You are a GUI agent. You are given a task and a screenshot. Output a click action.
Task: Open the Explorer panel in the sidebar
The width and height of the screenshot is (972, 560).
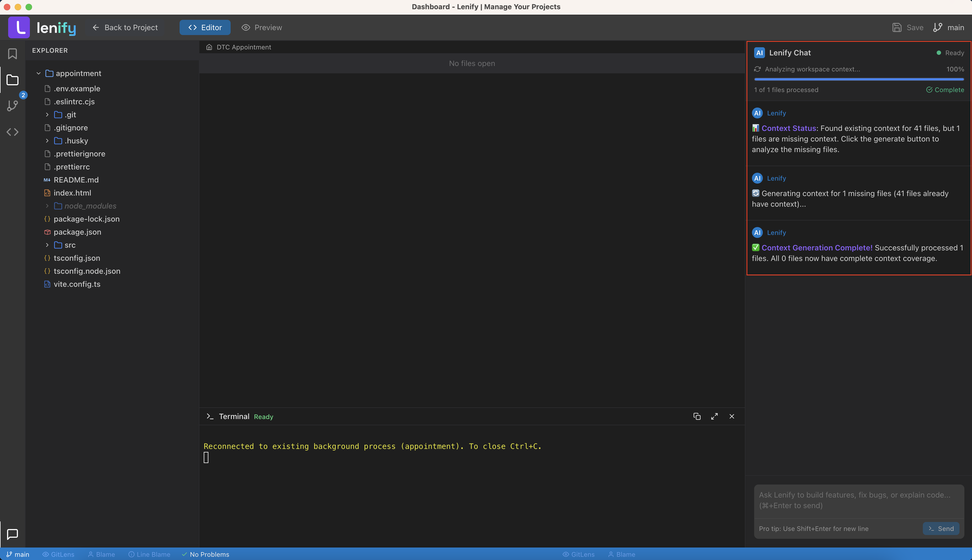click(x=12, y=80)
